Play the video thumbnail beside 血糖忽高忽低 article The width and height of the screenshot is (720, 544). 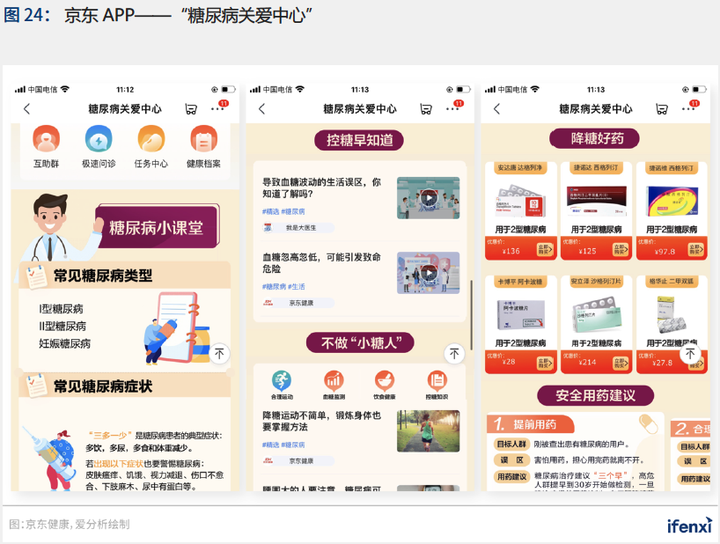428,273
